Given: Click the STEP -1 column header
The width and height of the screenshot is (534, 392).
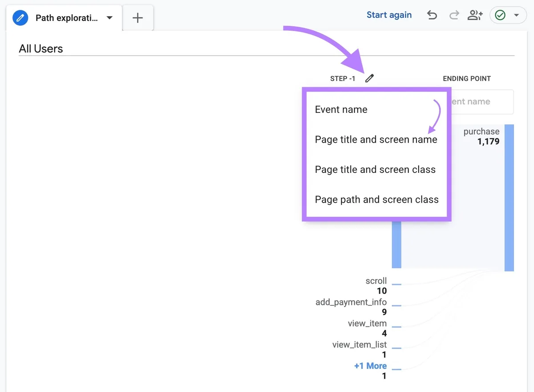Looking at the screenshot, I should pos(343,79).
